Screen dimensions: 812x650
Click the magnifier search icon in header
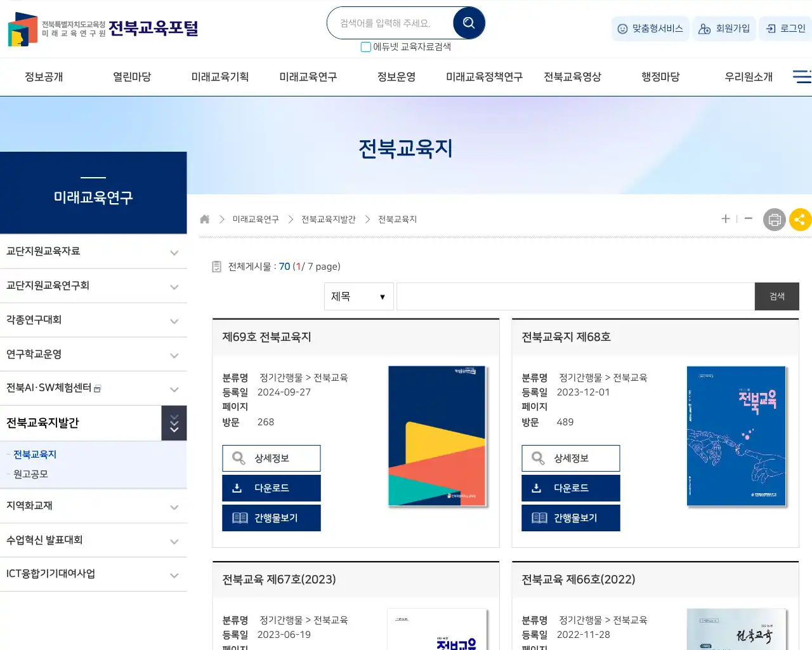tap(469, 23)
